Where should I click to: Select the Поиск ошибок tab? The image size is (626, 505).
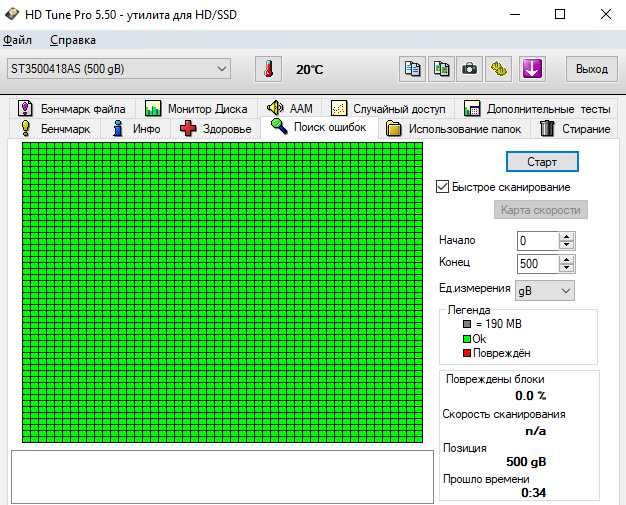(x=319, y=127)
